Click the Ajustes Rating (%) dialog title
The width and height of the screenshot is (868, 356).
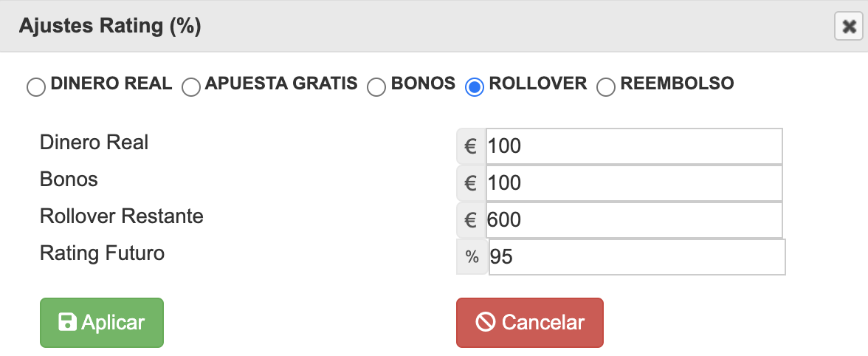pyautogui.click(x=110, y=27)
